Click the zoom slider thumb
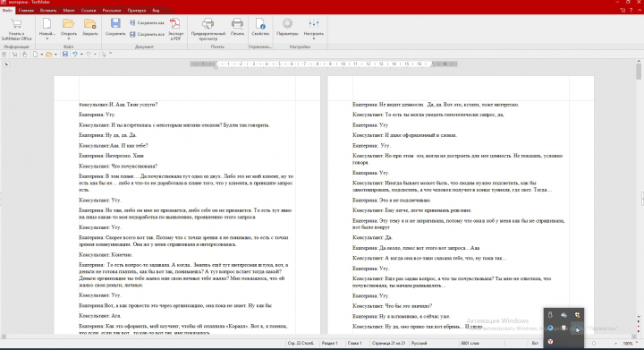This screenshot has width=644, height=350. click(594, 343)
